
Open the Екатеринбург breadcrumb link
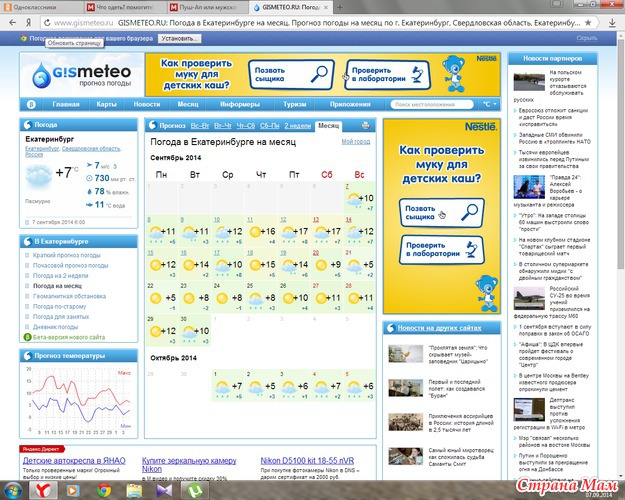point(42,148)
